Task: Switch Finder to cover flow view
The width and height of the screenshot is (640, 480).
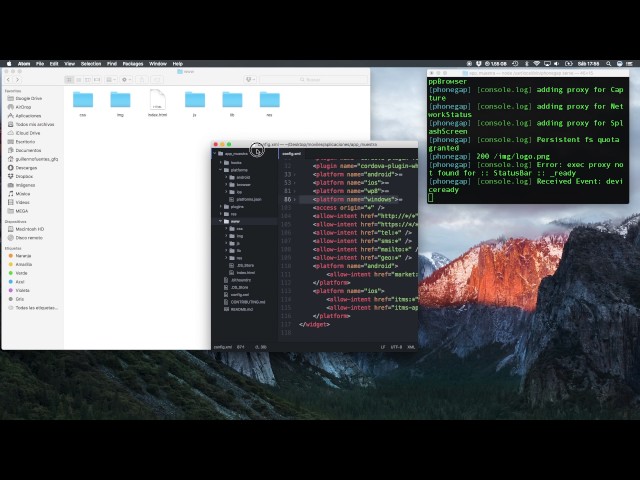Action: 97,80
